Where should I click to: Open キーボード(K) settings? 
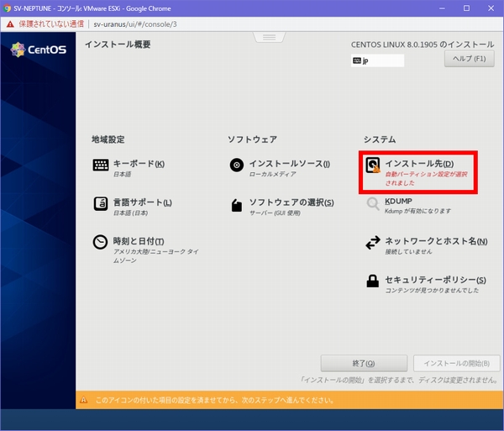point(139,164)
